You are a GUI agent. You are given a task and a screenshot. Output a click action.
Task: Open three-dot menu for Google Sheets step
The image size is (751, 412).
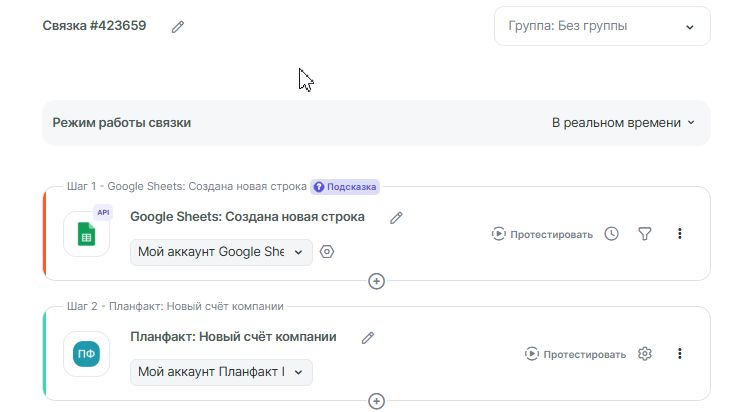680,234
